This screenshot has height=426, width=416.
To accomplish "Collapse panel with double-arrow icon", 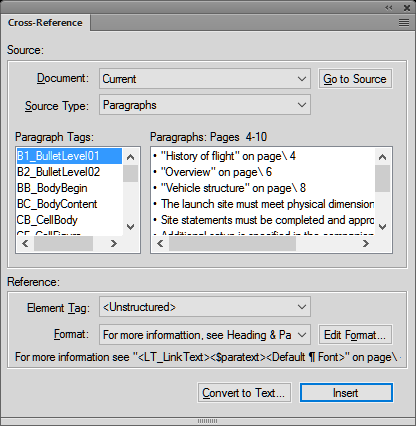I will 389,7.
